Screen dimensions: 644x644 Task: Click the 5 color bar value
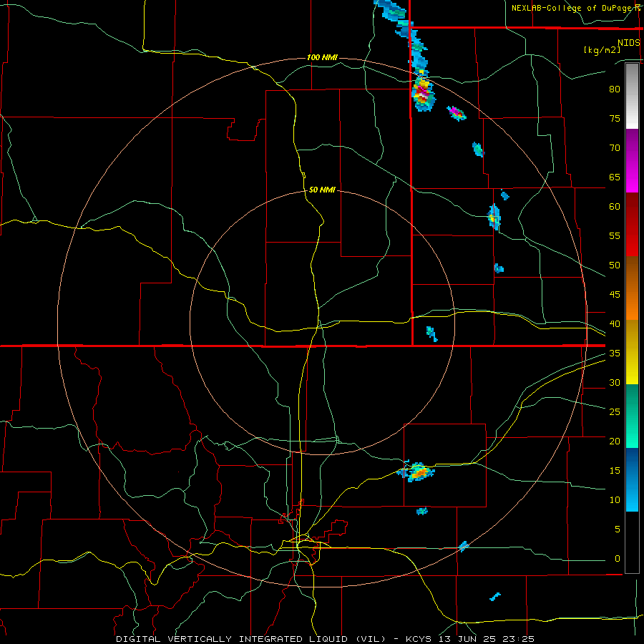pos(618,530)
